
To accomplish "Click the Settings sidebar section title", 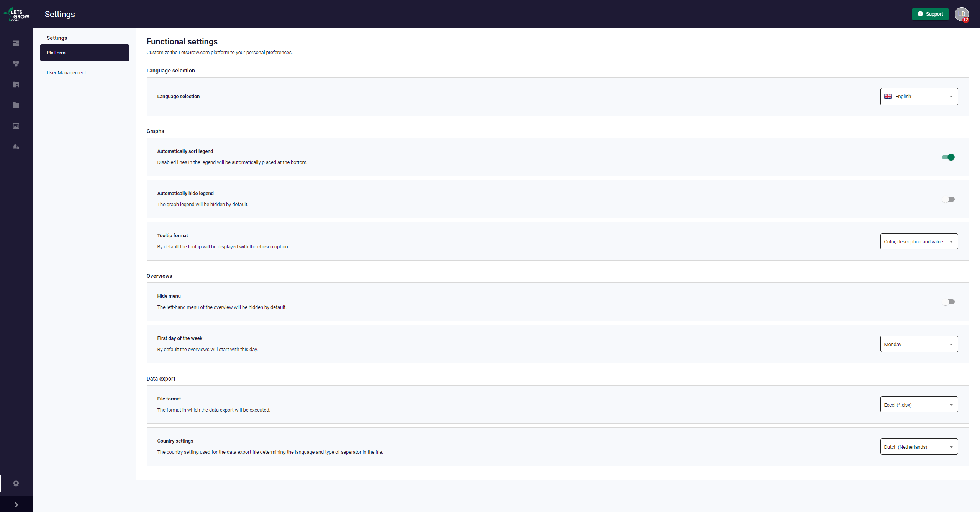I will tap(57, 38).
